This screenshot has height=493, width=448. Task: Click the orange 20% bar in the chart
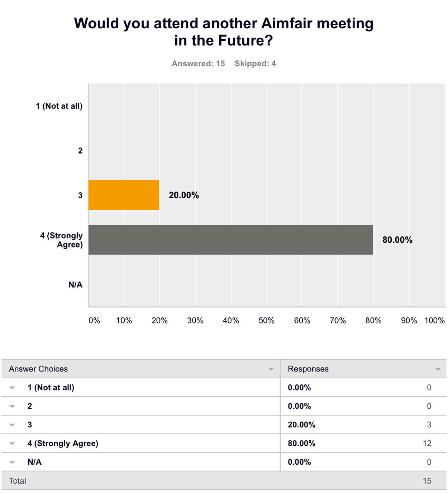pos(124,195)
